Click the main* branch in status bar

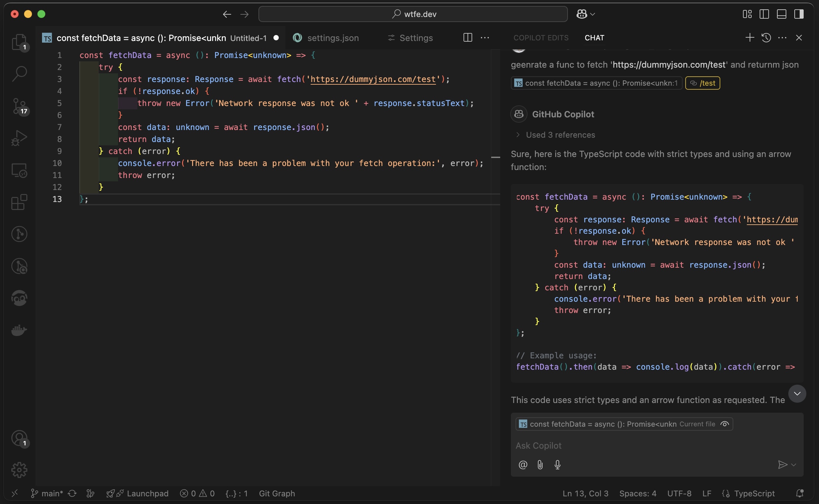(x=46, y=493)
